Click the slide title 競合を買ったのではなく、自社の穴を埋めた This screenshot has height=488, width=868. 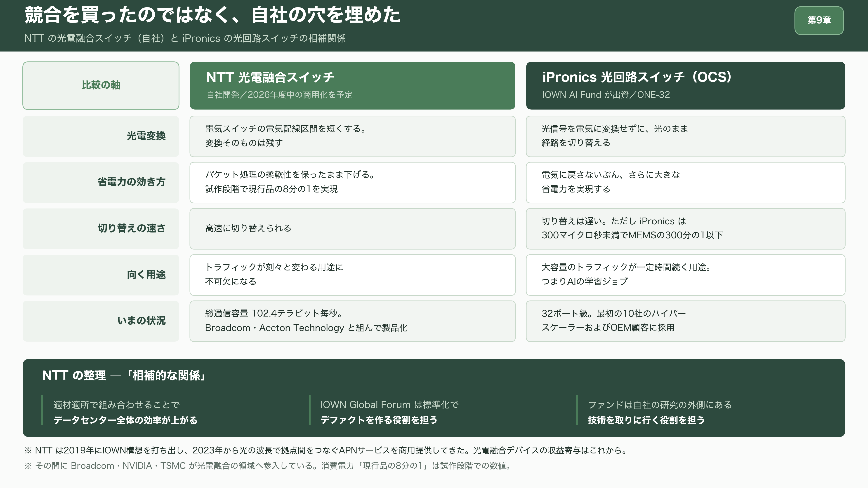212,15
